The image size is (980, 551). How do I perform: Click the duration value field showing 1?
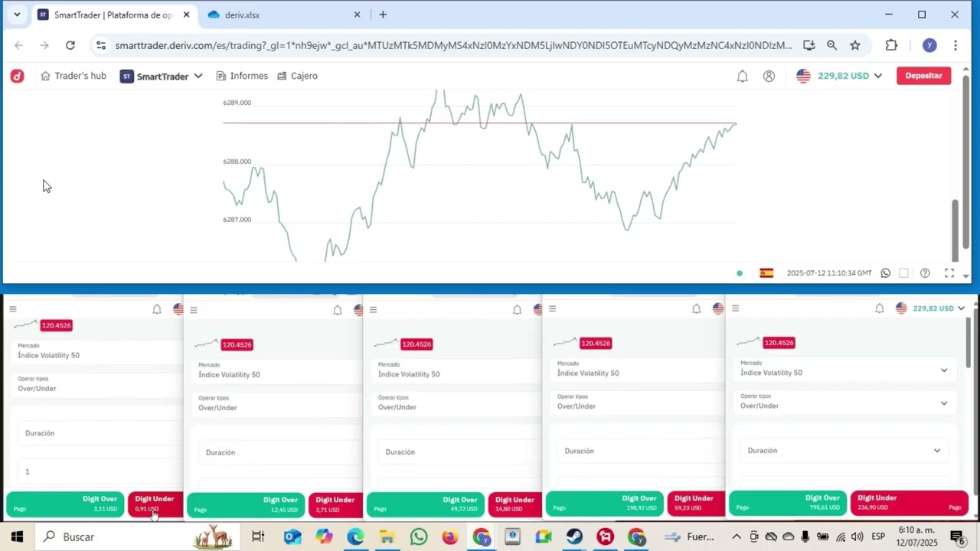101,471
